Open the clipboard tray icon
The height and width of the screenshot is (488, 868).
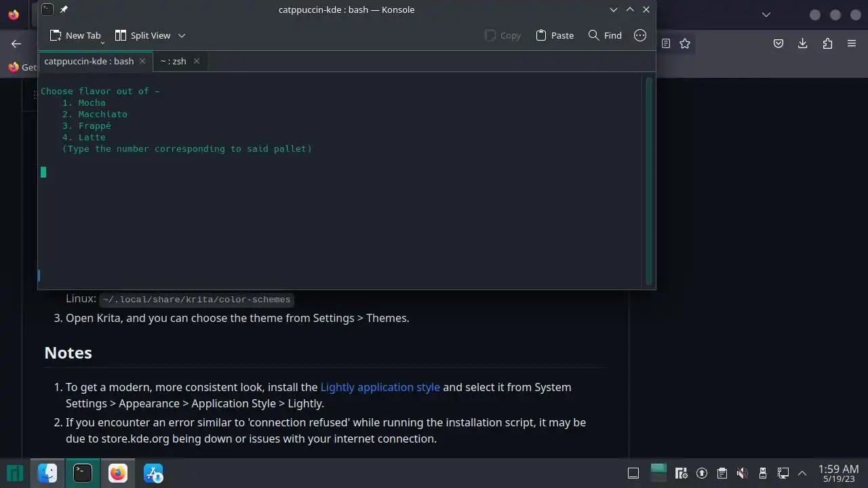click(722, 473)
